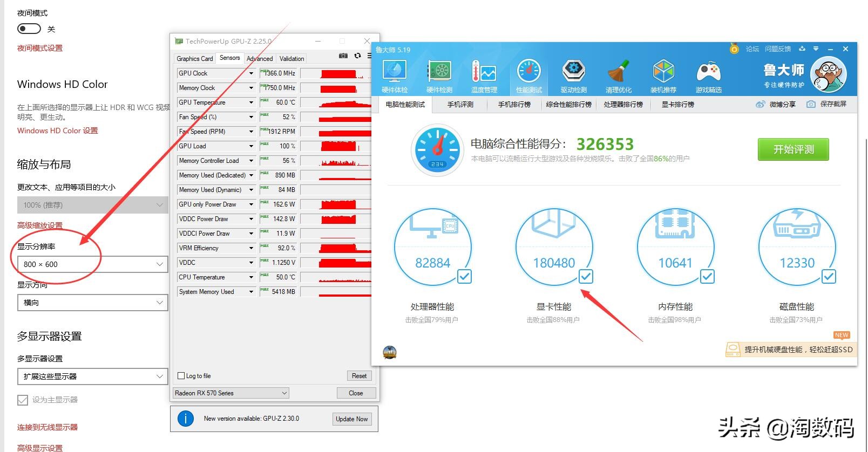Expand the GPU Temperature sensor dropdown arrow

[x=251, y=102]
